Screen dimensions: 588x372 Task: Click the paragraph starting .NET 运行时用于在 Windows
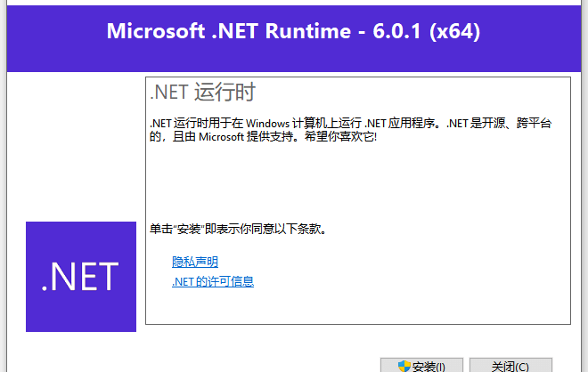(x=351, y=130)
